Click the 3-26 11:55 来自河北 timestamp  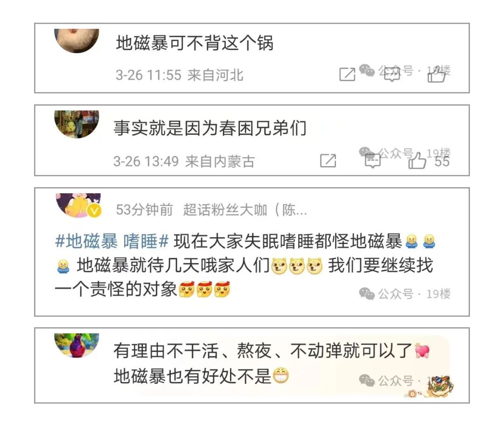(179, 75)
